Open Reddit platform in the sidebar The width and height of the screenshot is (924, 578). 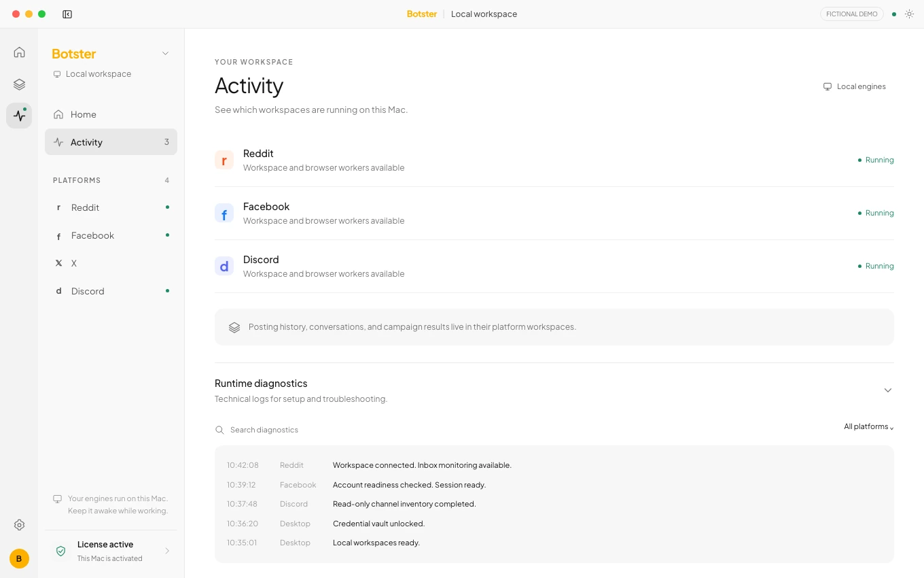click(x=111, y=207)
